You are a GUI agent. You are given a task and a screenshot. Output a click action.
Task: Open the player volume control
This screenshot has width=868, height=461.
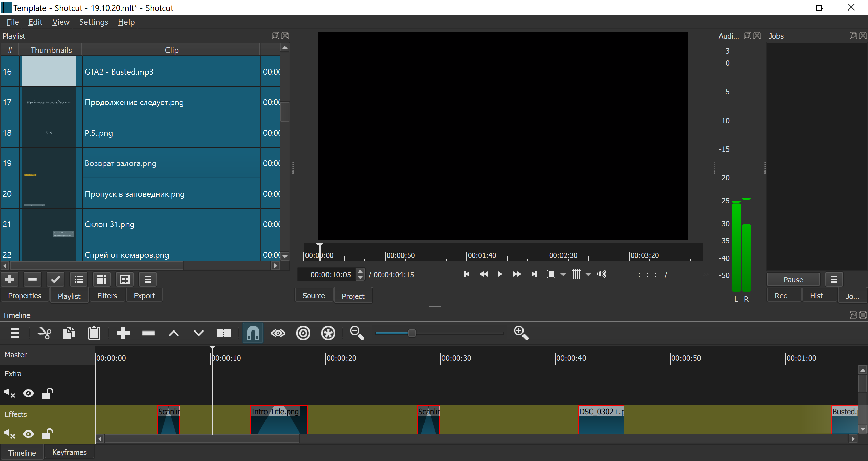[601, 274]
